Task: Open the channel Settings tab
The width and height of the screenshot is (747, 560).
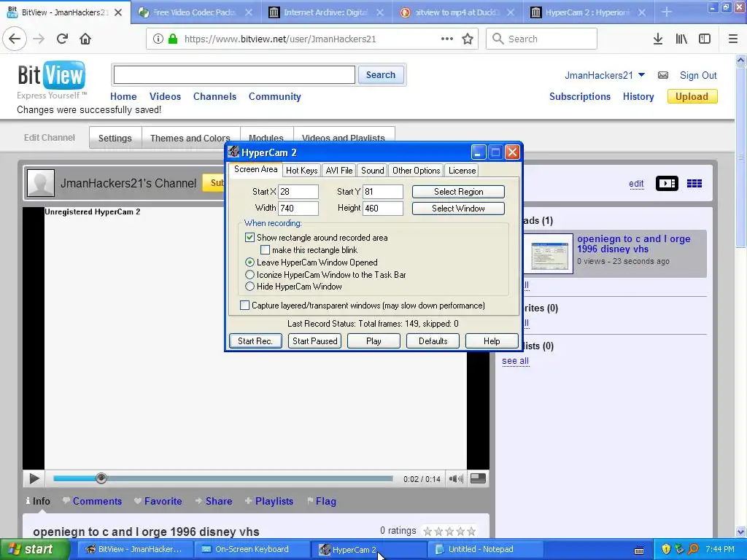Action: click(x=115, y=138)
